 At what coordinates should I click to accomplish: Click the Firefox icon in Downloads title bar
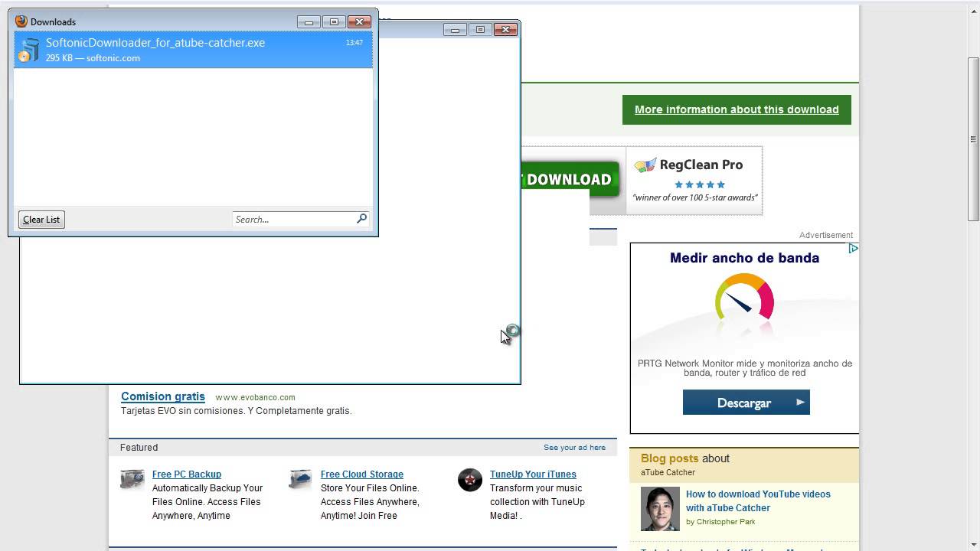click(21, 21)
